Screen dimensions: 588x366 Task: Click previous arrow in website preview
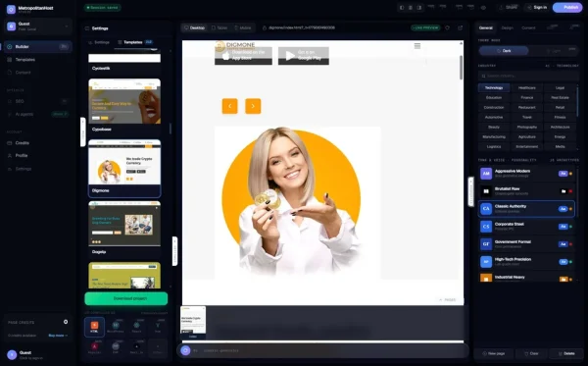tap(230, 106)
